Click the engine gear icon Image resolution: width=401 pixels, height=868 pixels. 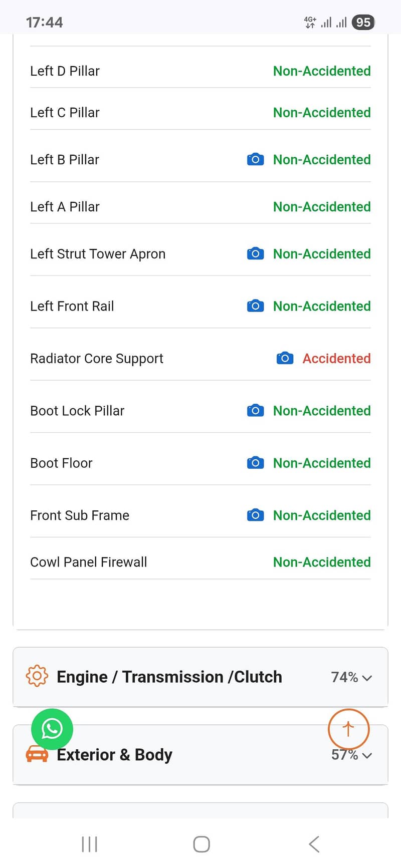coord(37,677)
